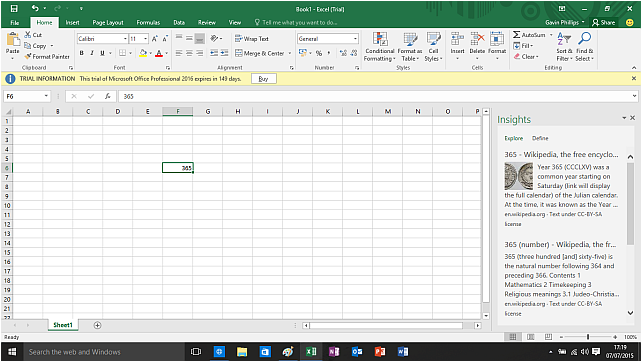Open the font name dropdown
The image size is (641, 361).
tap(125, 39)
